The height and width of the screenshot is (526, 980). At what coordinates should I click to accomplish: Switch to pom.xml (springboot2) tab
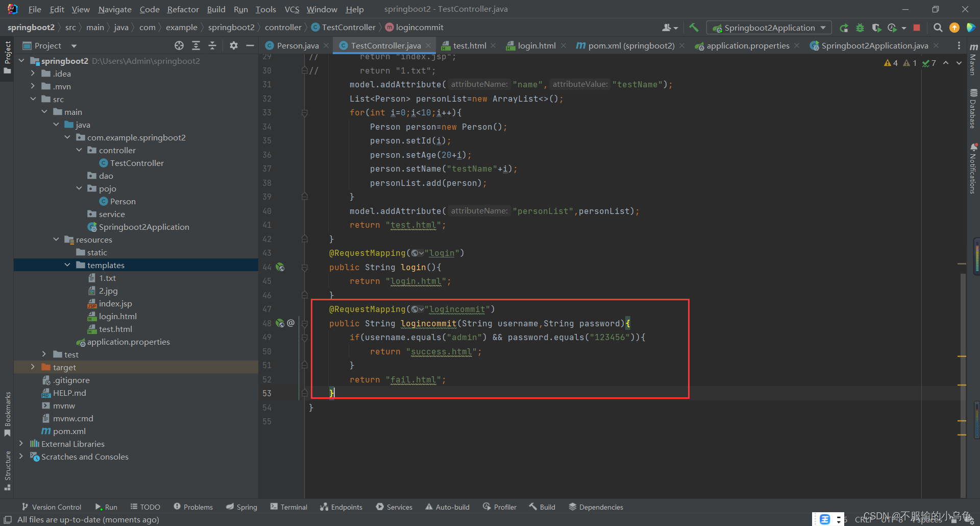[x=631, y=46]
